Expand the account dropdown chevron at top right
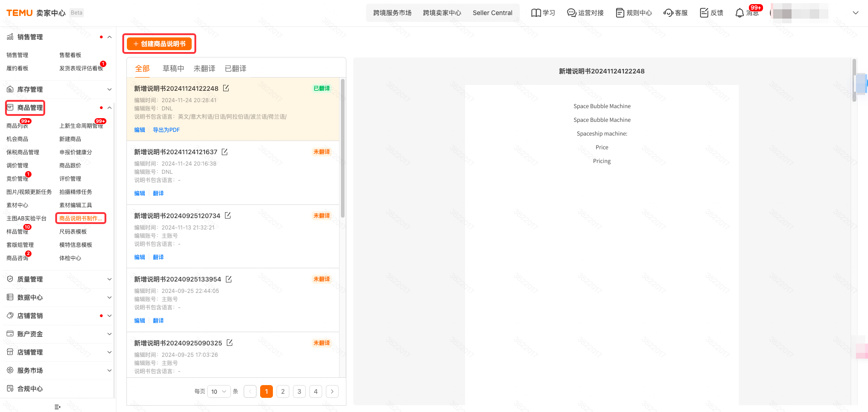Image resolution: width=868 pixels, height=412 pixels. (855, 13)
